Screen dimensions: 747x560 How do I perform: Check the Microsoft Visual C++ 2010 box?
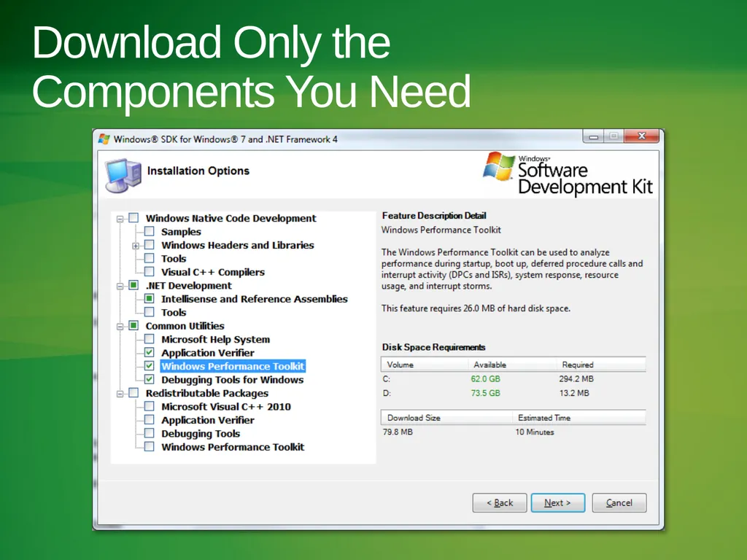point(150,406)
